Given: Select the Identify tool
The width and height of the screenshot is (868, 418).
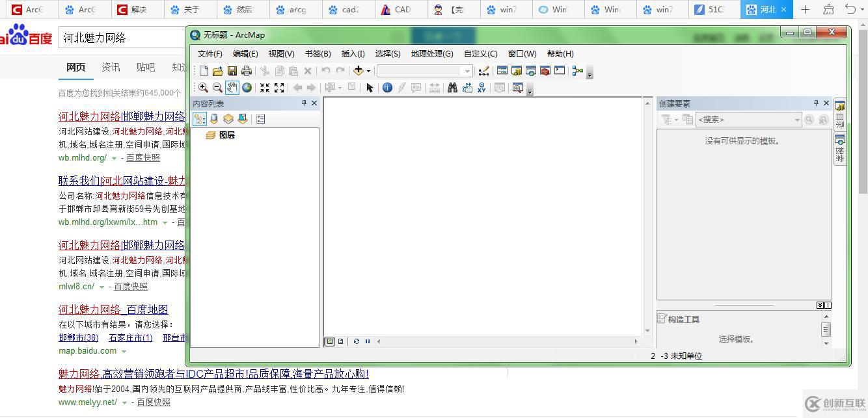Looking at the screenshot, I should pos(387,88).
